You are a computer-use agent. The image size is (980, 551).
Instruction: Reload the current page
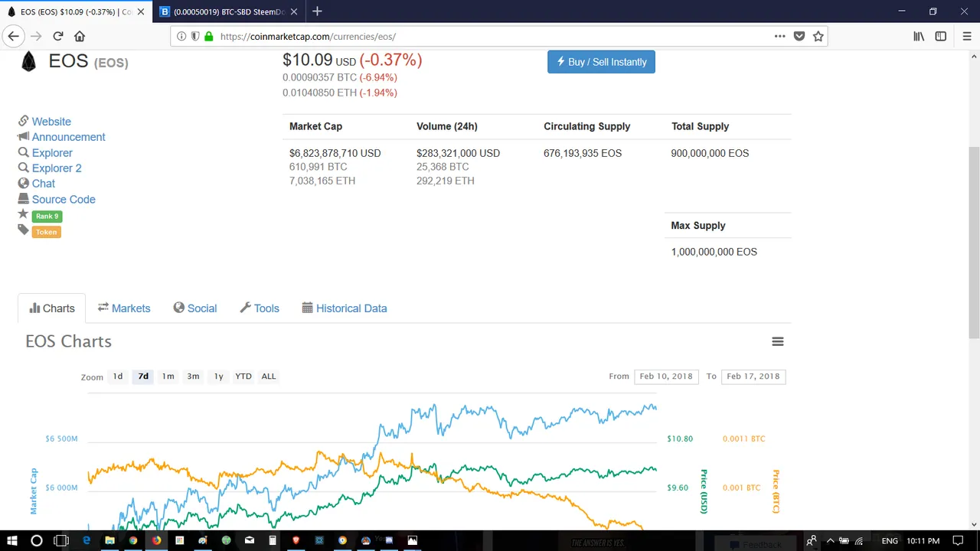58,36
